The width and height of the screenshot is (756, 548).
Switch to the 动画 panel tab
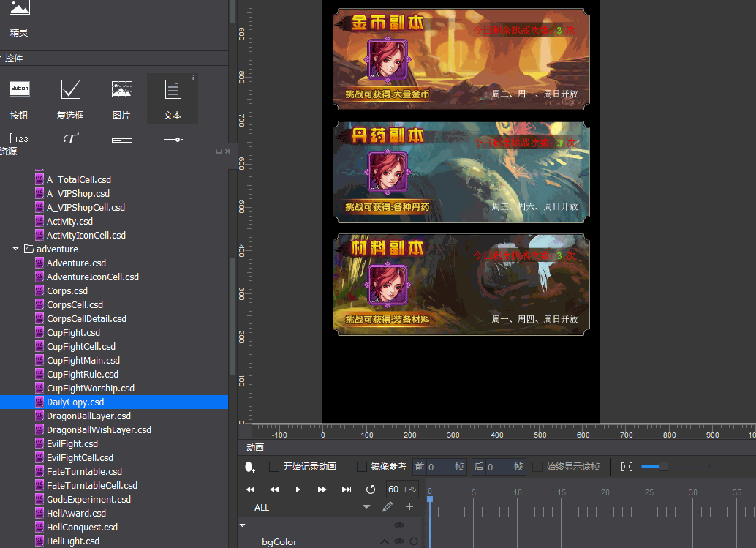pyautogui.click(x=255, y=447)
